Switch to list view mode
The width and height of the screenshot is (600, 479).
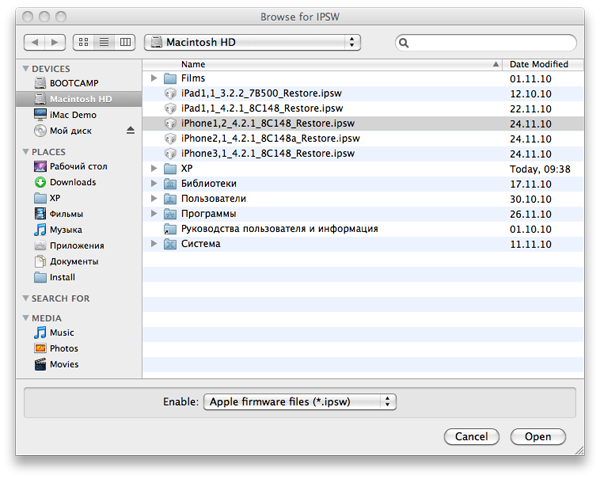104,42
